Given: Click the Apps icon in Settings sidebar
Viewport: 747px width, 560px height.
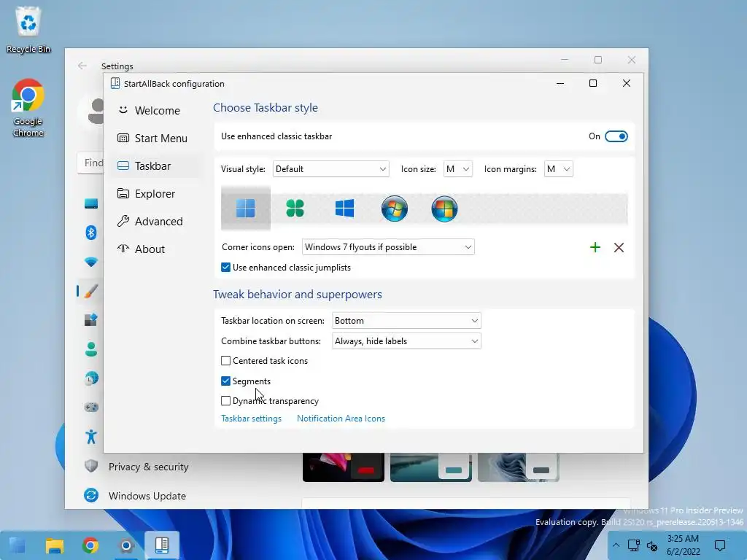Looking at the screenshot, I should 91,320.
